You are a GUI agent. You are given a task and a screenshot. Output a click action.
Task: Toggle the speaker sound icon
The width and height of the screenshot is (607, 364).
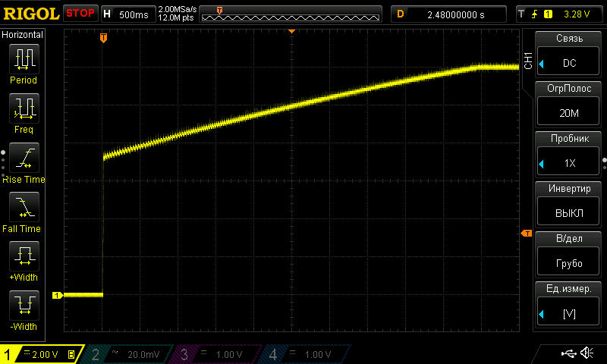587,353
